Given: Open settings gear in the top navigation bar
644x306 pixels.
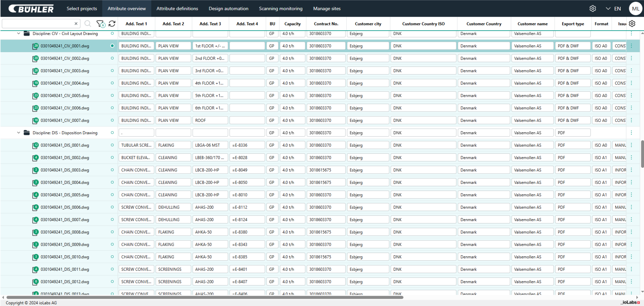Looking at the screenshot, I should (x=593, y=9).
